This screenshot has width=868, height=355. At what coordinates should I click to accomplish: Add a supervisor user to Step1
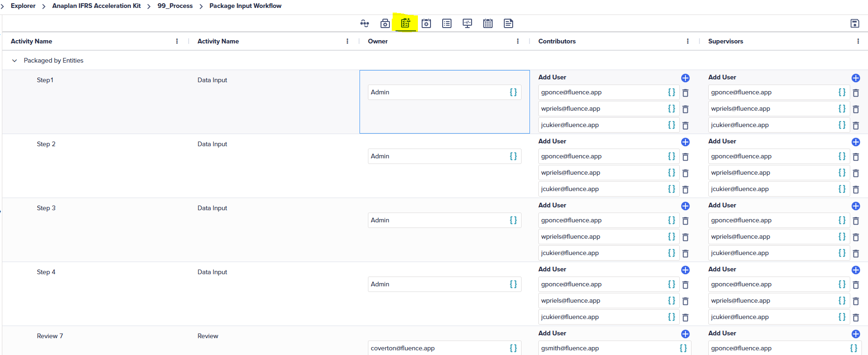pos(856,78)
